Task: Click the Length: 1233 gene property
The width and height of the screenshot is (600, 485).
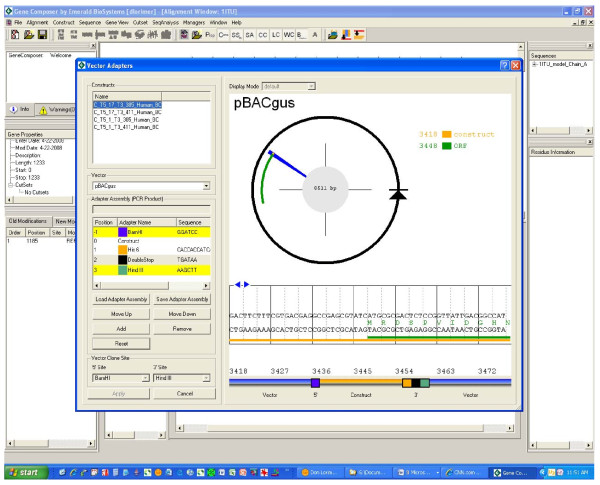Action: pos(30,163)
